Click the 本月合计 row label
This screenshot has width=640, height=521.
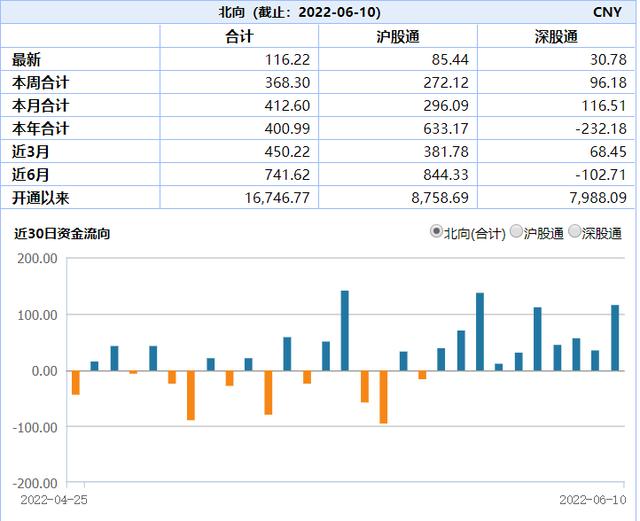(x=40, y=106)
